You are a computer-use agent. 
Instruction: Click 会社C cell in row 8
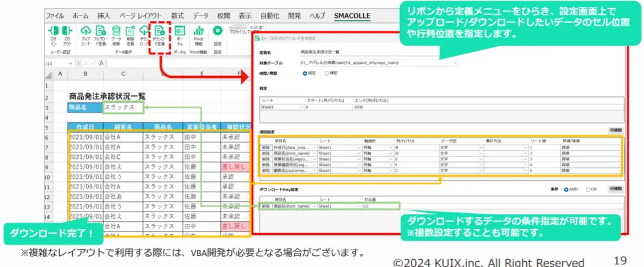click(123, 157)
